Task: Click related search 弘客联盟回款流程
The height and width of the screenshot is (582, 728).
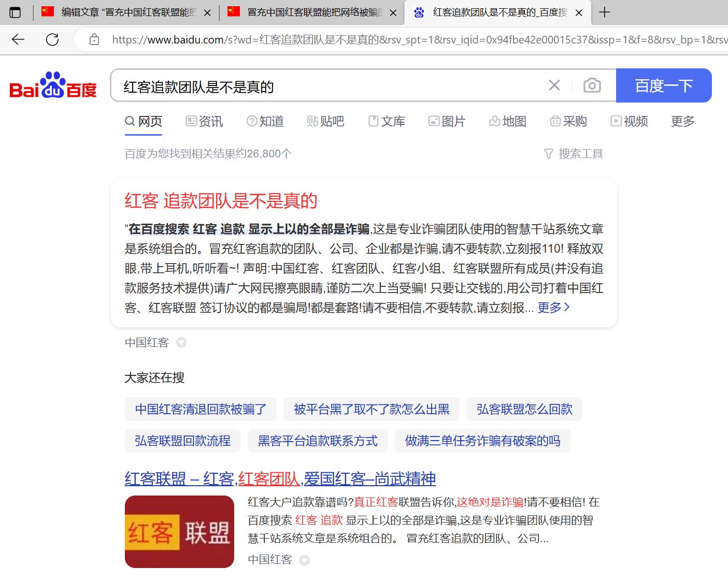Action: (182, 441)
